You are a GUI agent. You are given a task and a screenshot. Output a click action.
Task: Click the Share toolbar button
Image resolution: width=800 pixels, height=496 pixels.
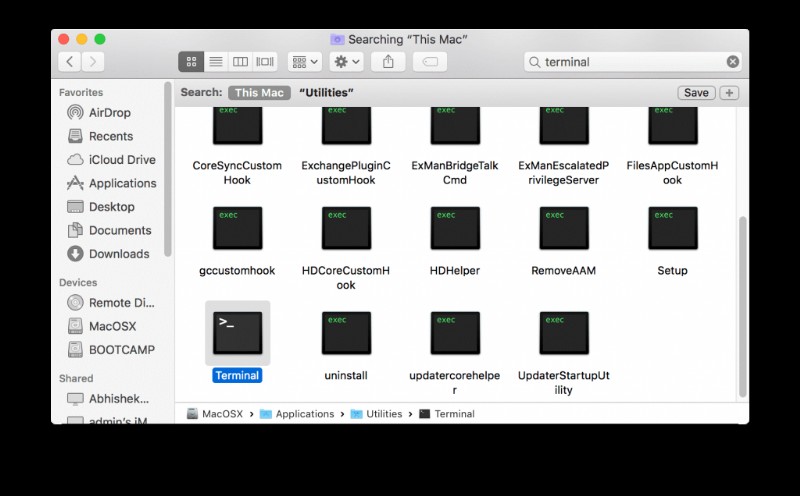tap(388, 62)
